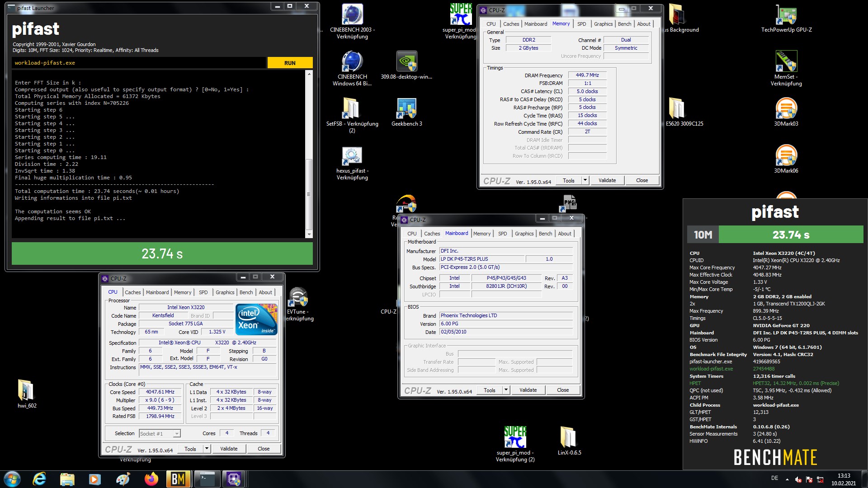
Task: Click workload-pifast.exe field in launcher
Action: click(139, 63)
